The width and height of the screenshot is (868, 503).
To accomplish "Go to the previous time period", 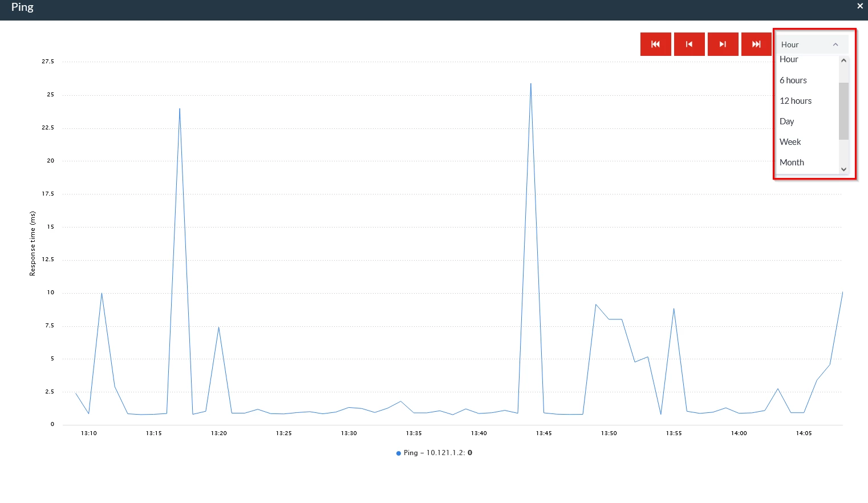I will [689, 44].
